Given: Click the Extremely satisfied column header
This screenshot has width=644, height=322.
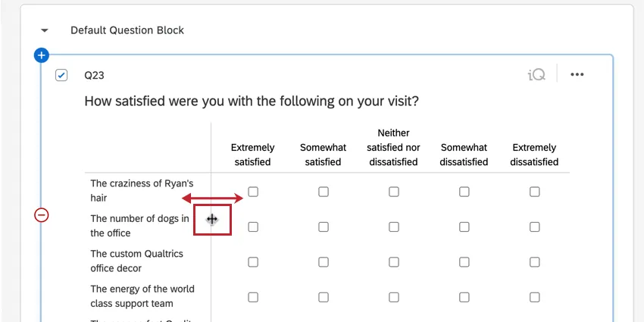Looking at the screenshot, I should click(x=252, y=155).
